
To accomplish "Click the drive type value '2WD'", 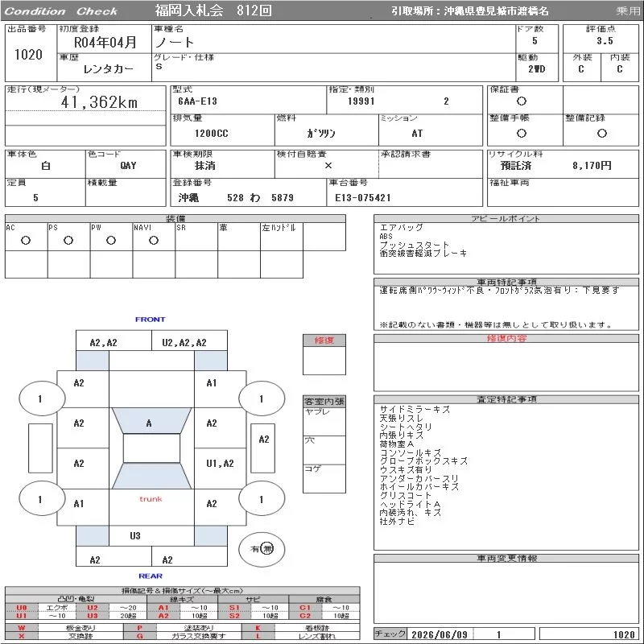I will click(x=537, y=69).
